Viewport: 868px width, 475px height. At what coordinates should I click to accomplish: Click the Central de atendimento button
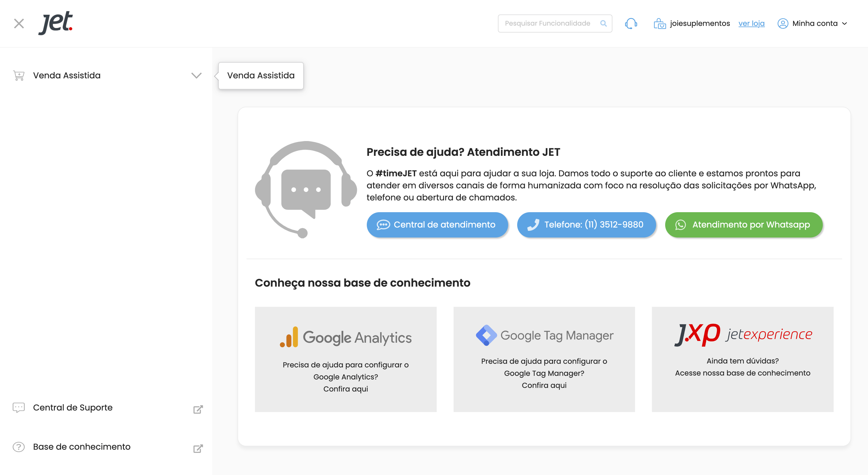(437, 225)
